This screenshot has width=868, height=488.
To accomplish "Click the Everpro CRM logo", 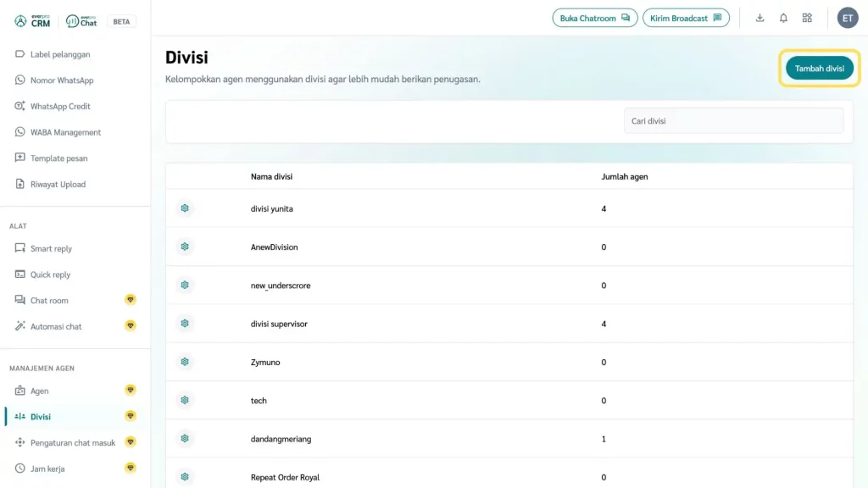I will pyautogui.click(x=32, y=21).
